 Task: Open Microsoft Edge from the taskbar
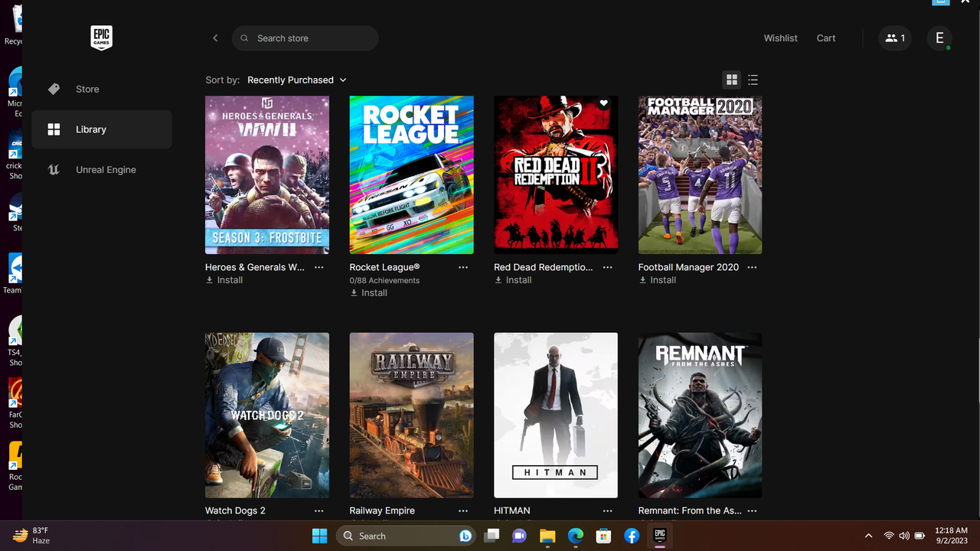[575, 536]
